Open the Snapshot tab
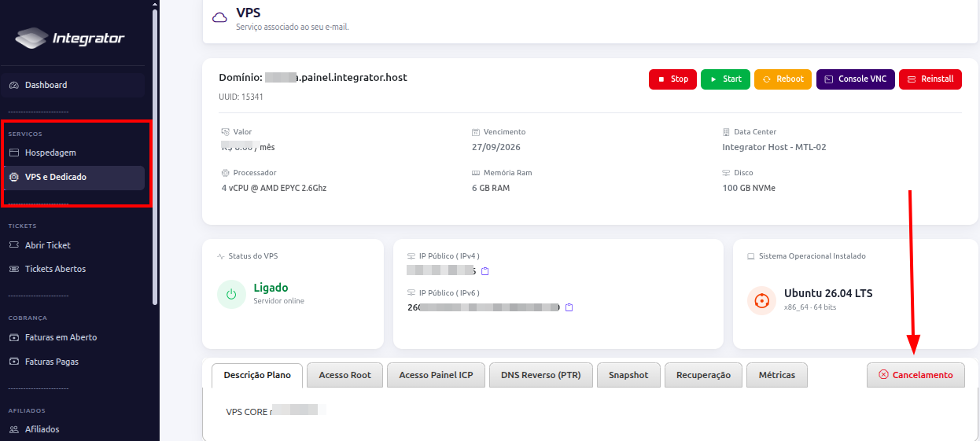The image size is (980, 441). 628,375
